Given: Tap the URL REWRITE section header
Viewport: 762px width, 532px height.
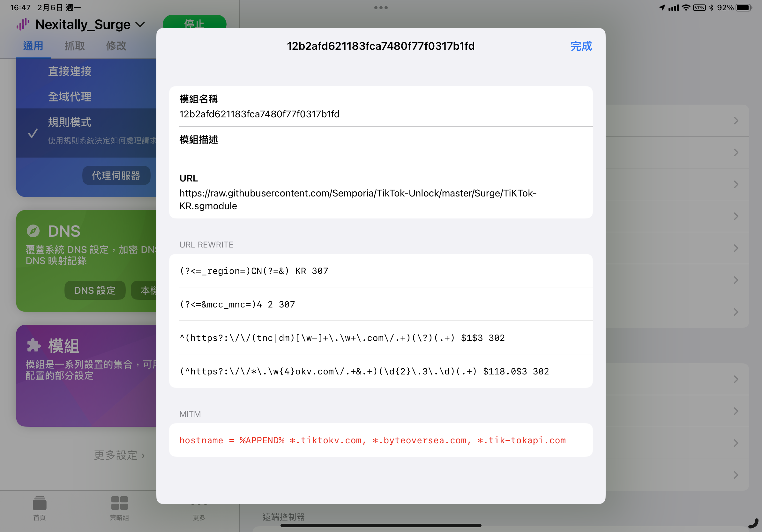Looking at the screenshot, I should pyautogui.click(x=206, y=244).
